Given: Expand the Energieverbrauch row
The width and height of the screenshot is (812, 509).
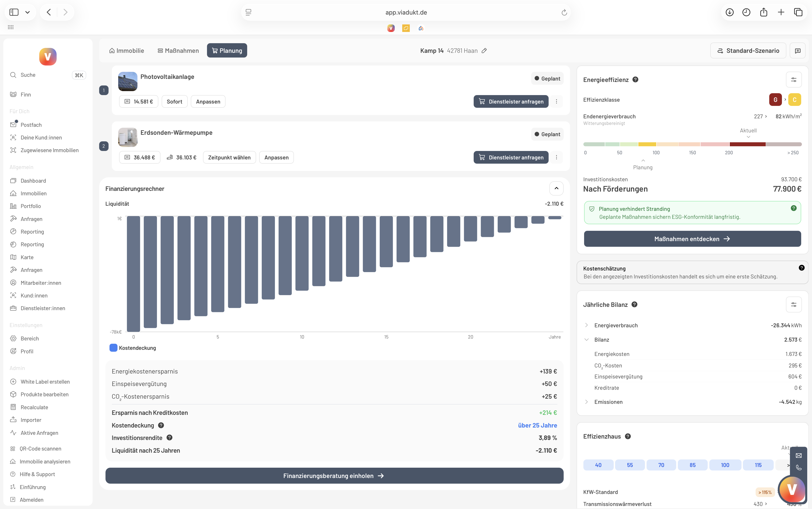Looking at the screenshot, I should click(x=586, y=325).
